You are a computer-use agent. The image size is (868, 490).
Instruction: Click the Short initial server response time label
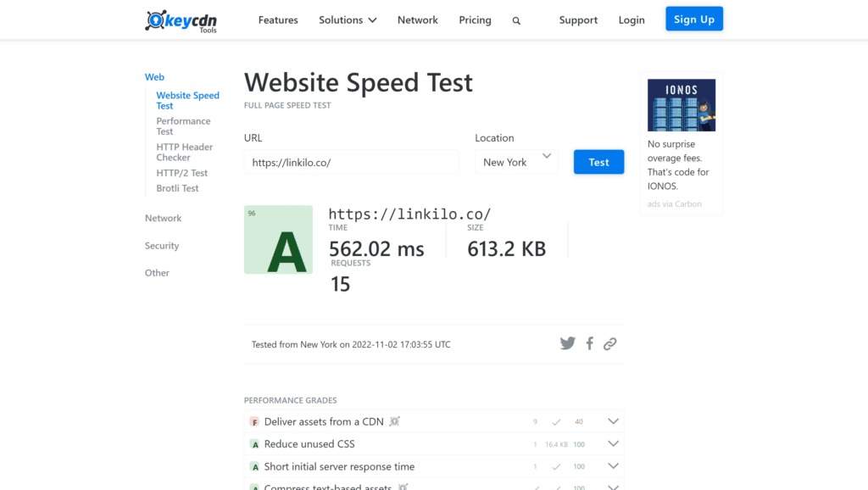(x=339, y=467)
